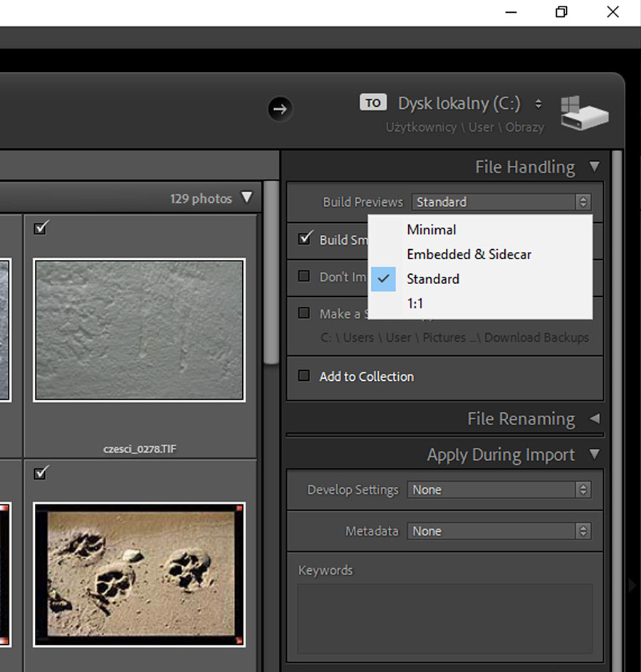Uncheck the czesci_0278.TIF photo checkbox
Screen dimensions: 641x672
point(41,228)
